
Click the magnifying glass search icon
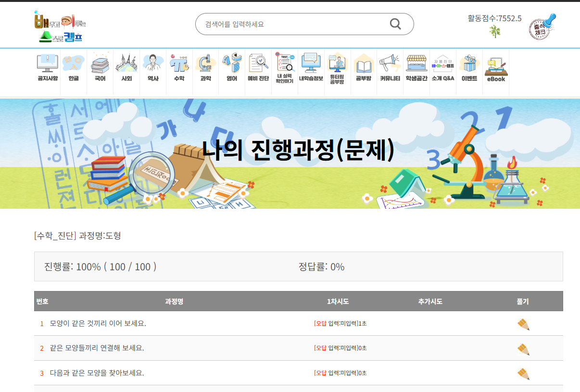[x=395, y=24]
